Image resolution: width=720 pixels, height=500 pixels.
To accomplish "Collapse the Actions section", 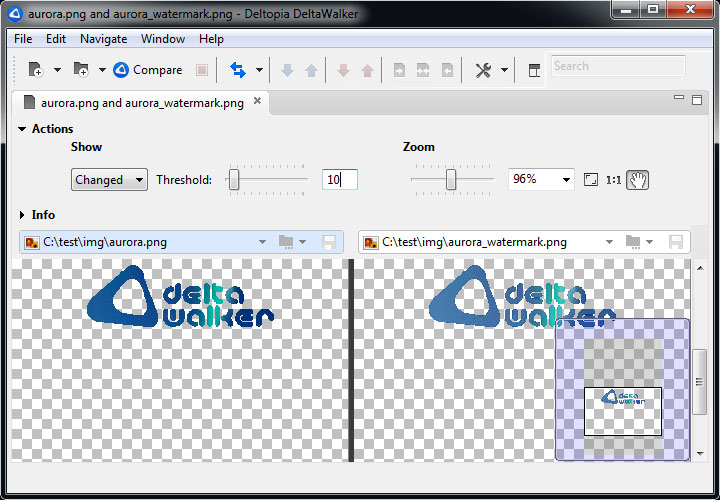I will click(22, 129).
